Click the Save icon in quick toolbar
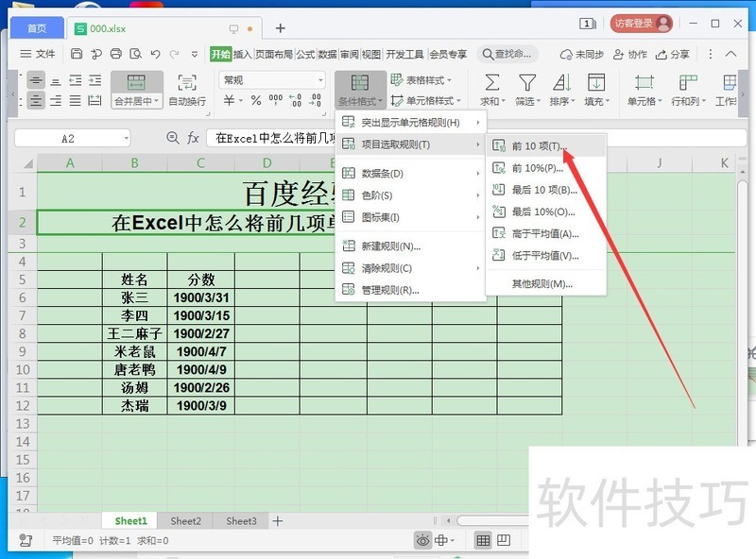756x559 pixels. click(77, 54)
